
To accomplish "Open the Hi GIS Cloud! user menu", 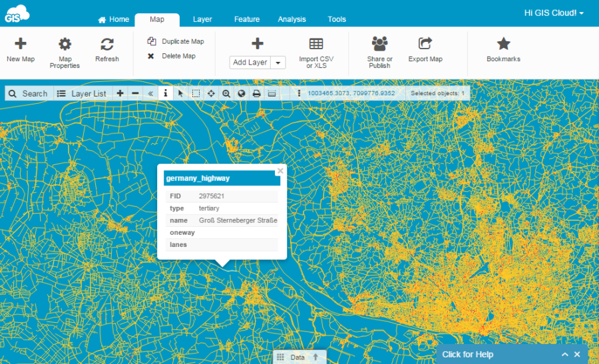I will point(554,13).
